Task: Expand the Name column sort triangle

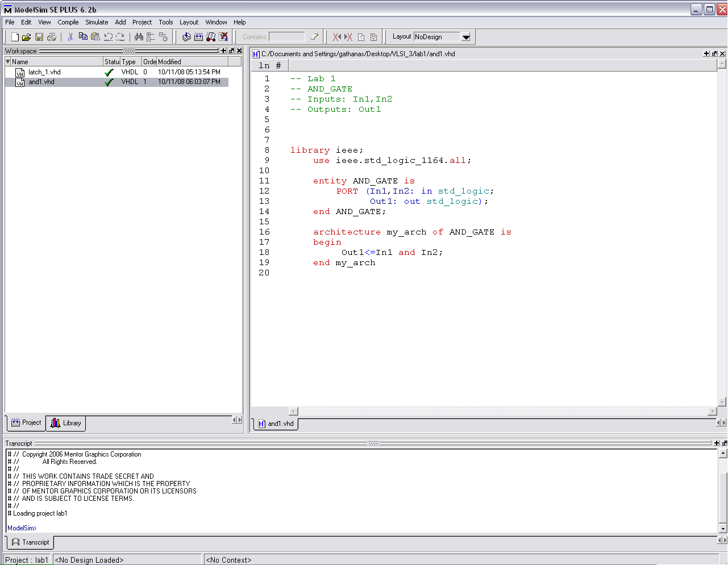Action: [x=8, y=61]
